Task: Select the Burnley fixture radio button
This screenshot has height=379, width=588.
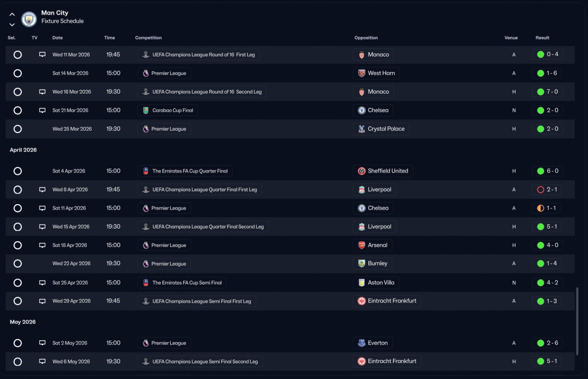Action: coord(17,264)
